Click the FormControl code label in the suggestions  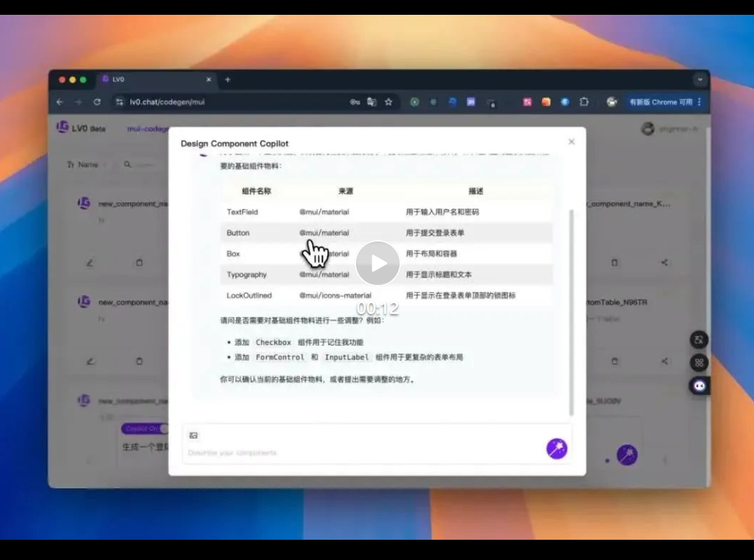coord(280,357)
